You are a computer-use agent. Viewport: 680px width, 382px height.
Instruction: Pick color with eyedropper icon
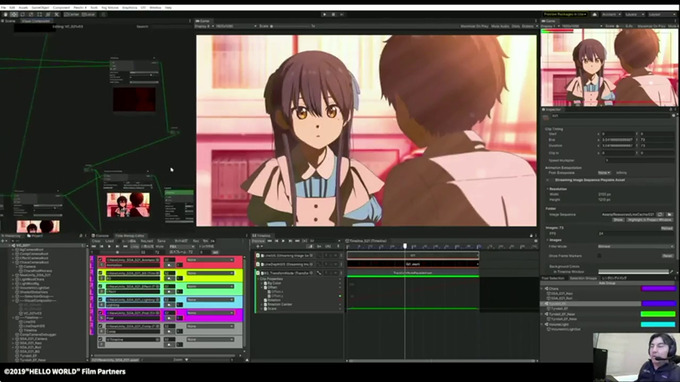tap(672, 271)
